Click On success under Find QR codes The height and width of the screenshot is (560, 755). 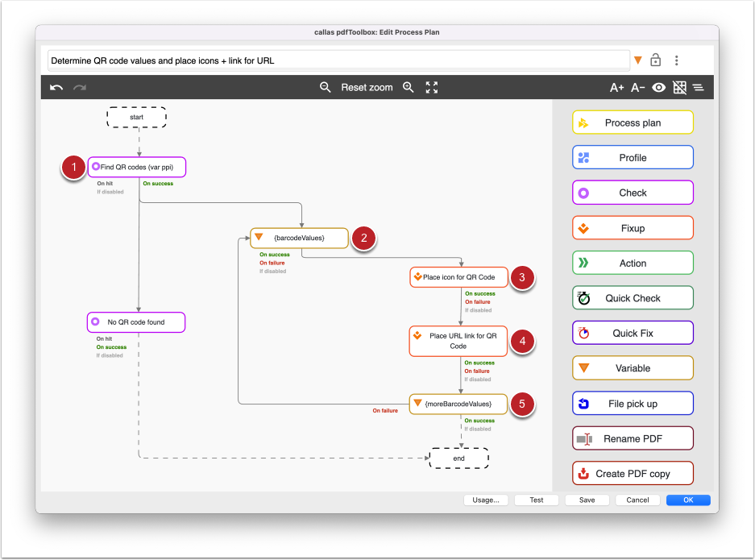click(x=158, y=184)
